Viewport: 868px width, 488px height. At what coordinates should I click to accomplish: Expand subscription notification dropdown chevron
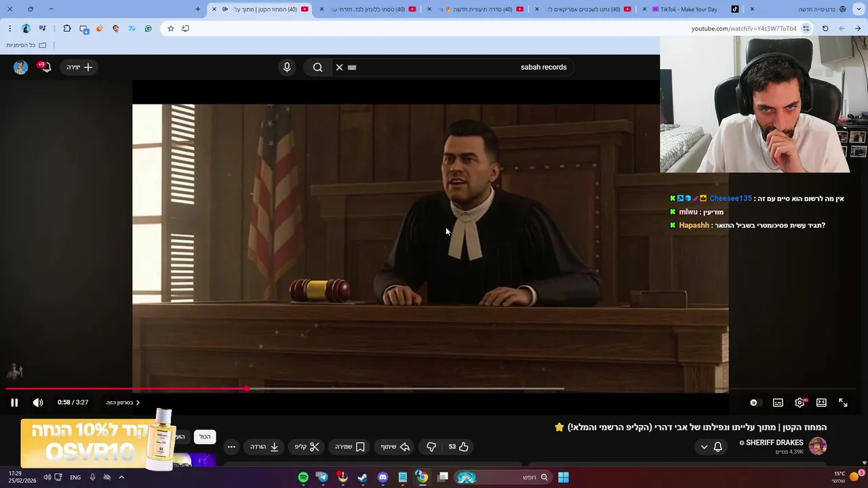click(x=704, y=447)
